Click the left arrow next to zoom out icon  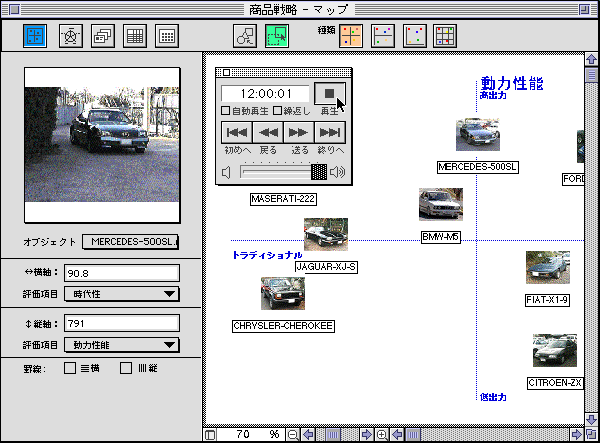click(x=308, y=435)
